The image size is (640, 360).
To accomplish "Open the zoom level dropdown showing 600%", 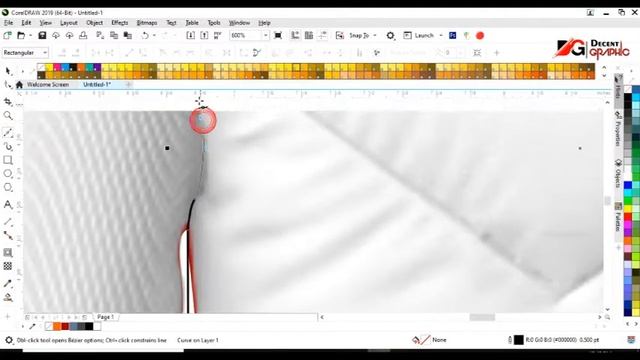I will pyautogui.click(x=266, y=36).
